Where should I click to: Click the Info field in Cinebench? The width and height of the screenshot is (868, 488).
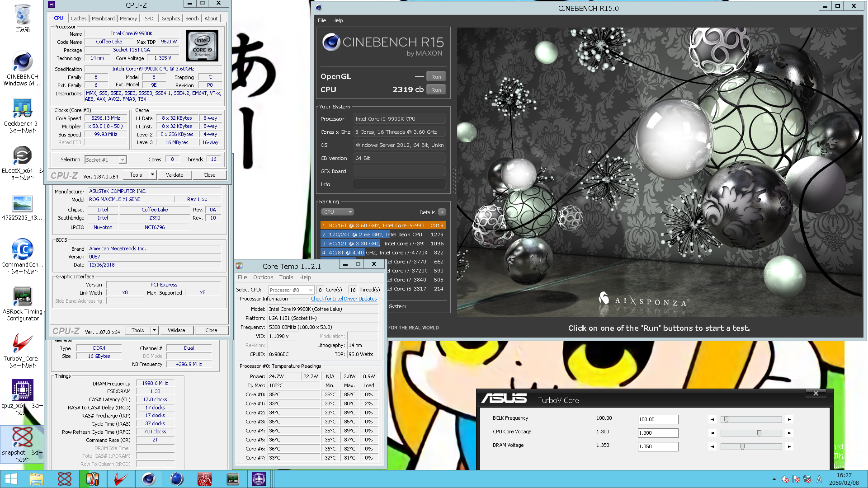click(399, 184)
